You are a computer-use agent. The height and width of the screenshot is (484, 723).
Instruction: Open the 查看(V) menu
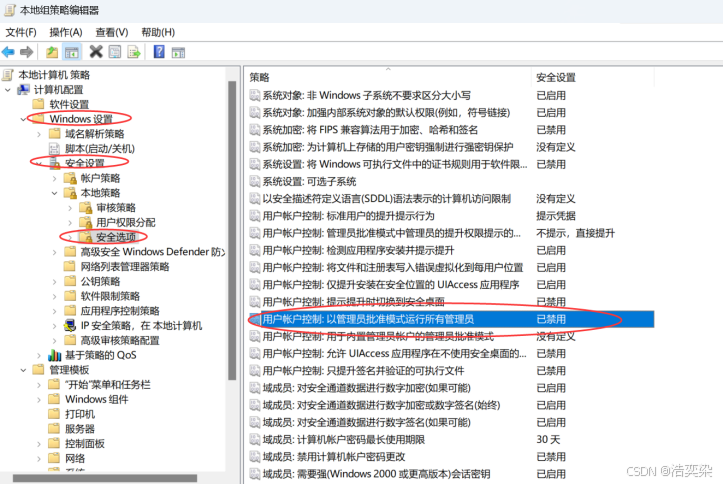point(112,32)
